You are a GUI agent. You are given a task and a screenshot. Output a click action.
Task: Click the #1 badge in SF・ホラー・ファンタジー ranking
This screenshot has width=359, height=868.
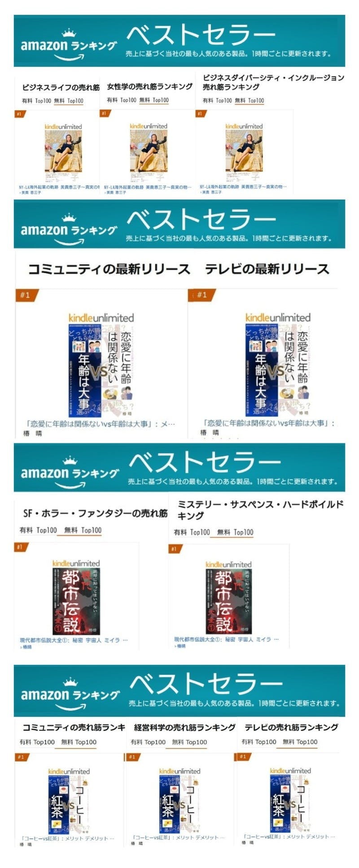click(x=21, y=547)
